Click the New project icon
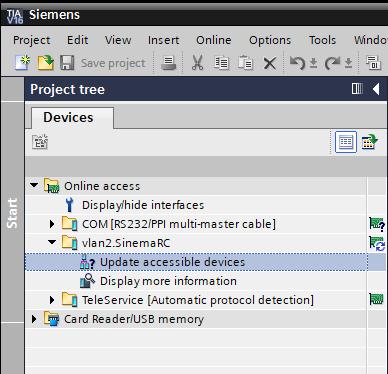 point(23,62)
